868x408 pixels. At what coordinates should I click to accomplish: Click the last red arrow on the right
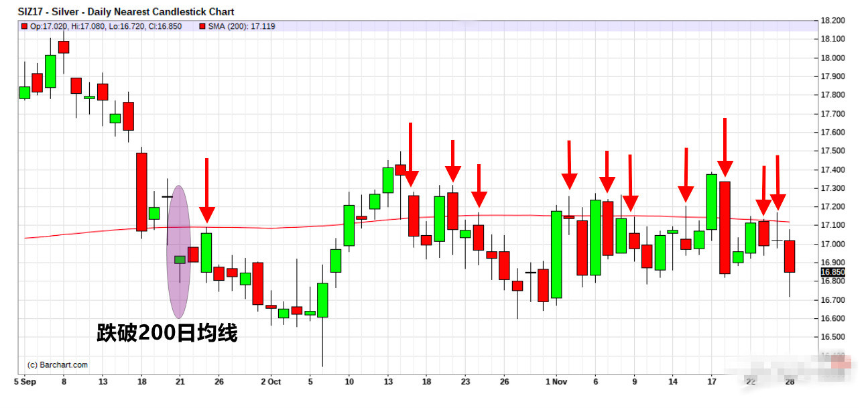778,184
